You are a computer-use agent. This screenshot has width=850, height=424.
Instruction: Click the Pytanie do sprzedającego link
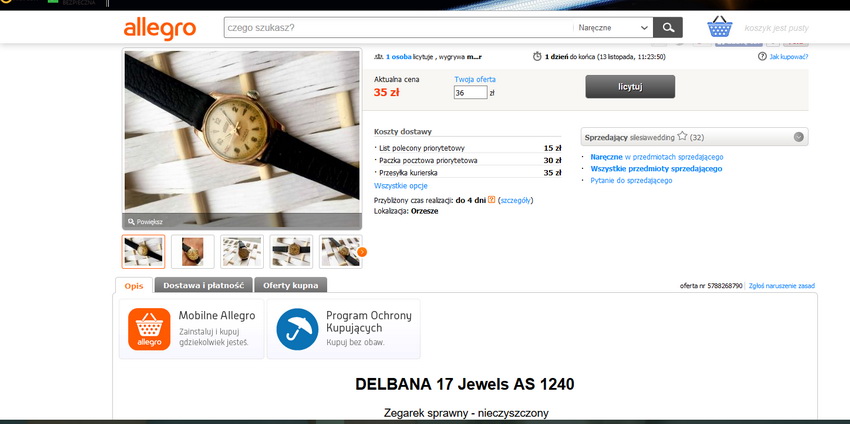point(631,181)
